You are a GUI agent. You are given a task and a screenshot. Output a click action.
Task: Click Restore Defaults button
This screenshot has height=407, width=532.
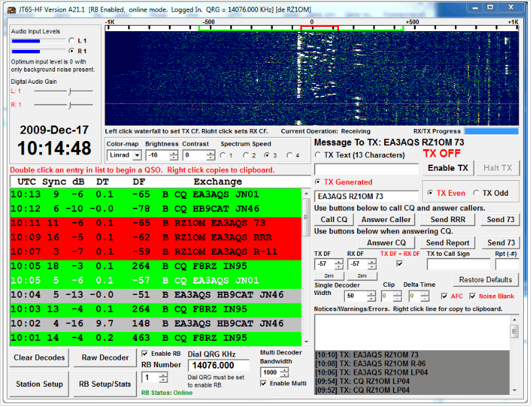pyautogui.click(x=485, y=280)
